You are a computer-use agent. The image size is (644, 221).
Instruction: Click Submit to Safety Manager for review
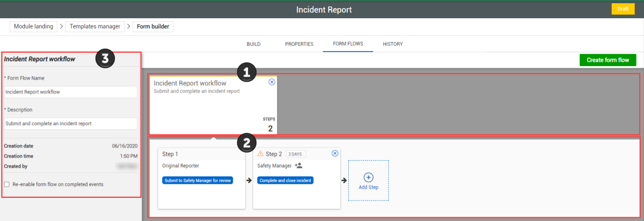[197, 181]
